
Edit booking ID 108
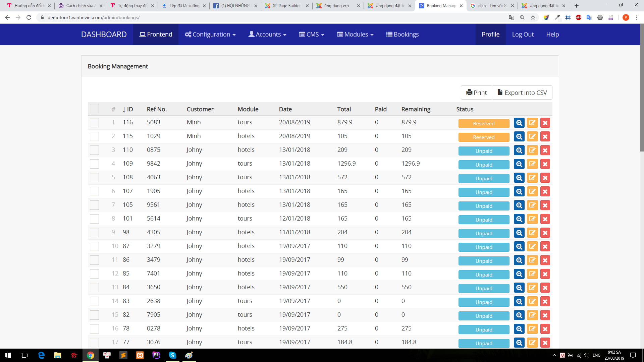coord(532,178)
